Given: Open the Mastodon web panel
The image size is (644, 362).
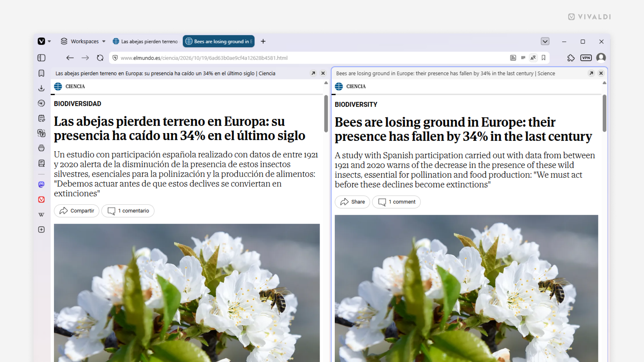Looking at the screenshot, I should click(41, 185).
